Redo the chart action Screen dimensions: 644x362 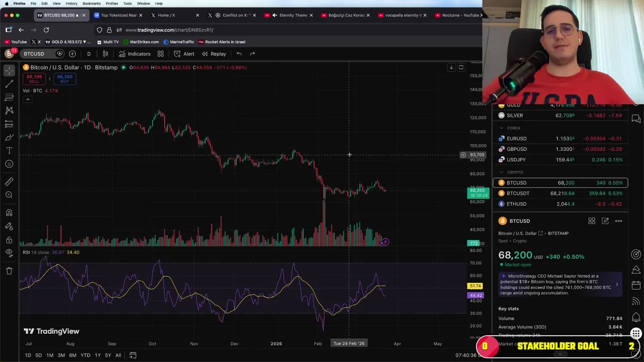[253, 54]
